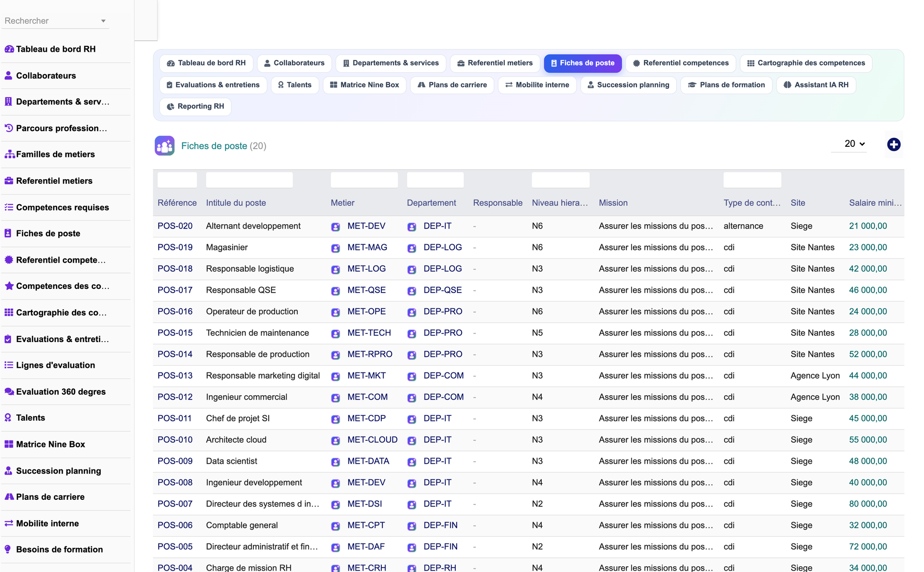924x572 pixels.
Task: Click the departement icon beside DEP-COM in POS-013 row
Action: [412, 376]
